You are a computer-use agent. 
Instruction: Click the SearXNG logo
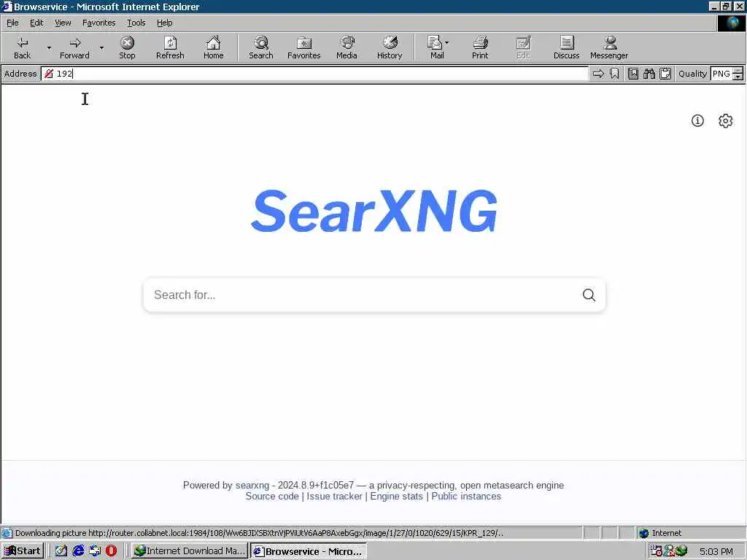click(374, 211)
